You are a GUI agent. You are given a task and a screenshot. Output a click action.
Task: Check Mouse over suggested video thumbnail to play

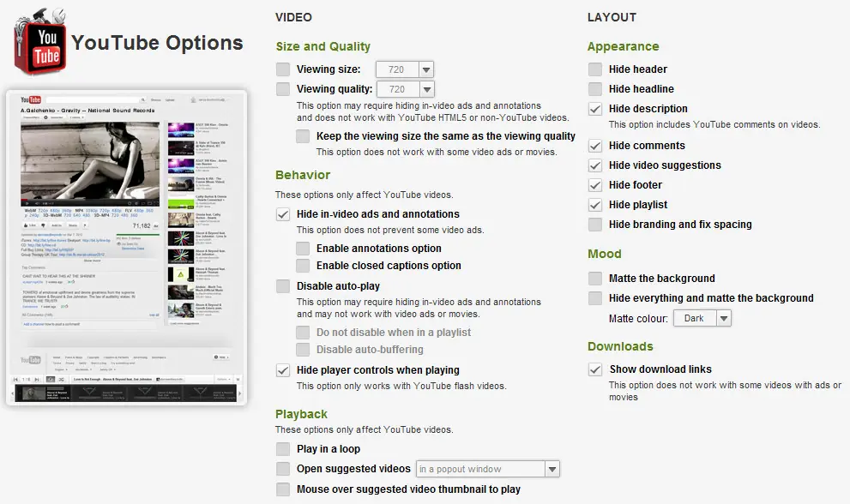283,489
